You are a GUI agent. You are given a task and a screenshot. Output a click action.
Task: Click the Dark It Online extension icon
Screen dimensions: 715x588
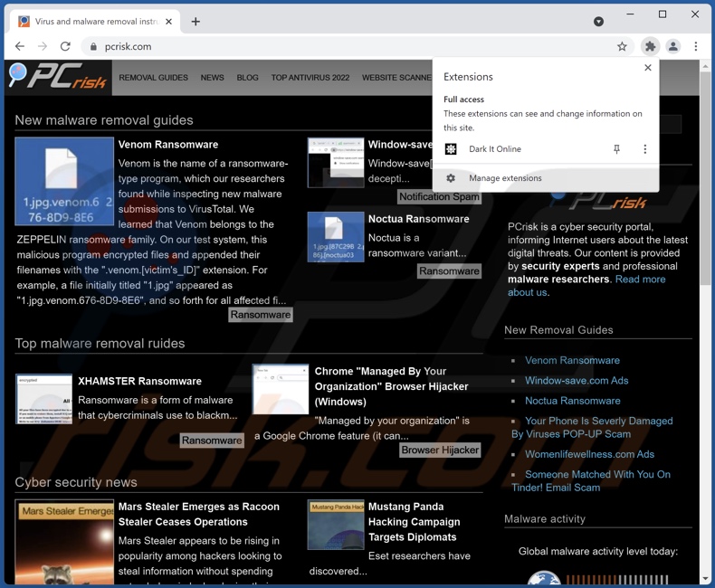pyautogui.click(x=451, y=149)
